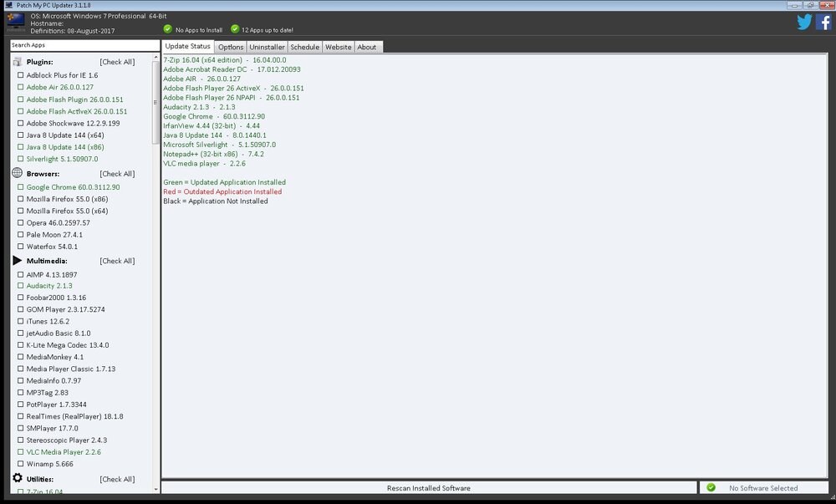Click the Microsoft Silverlight status line

tap(220, 145)
